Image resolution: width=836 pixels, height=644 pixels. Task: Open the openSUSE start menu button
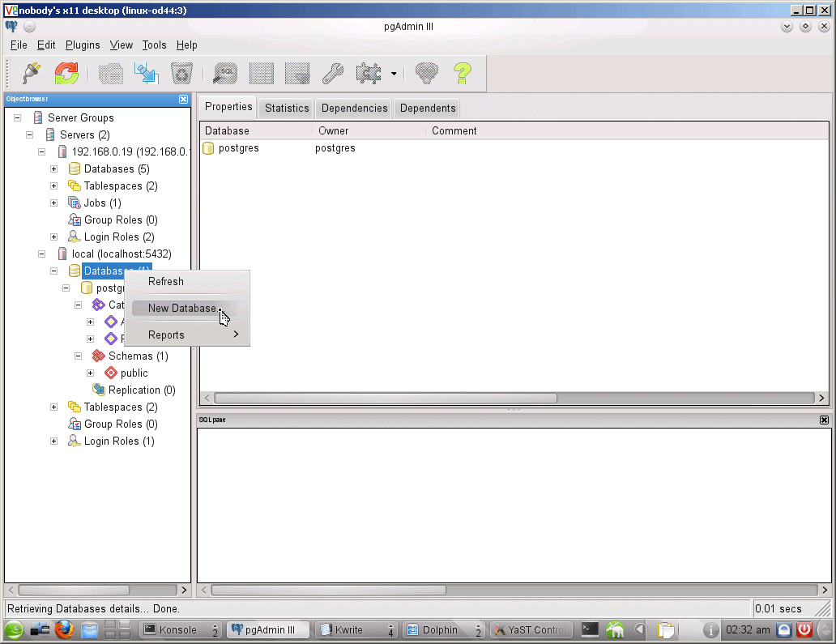click(15, 630)
